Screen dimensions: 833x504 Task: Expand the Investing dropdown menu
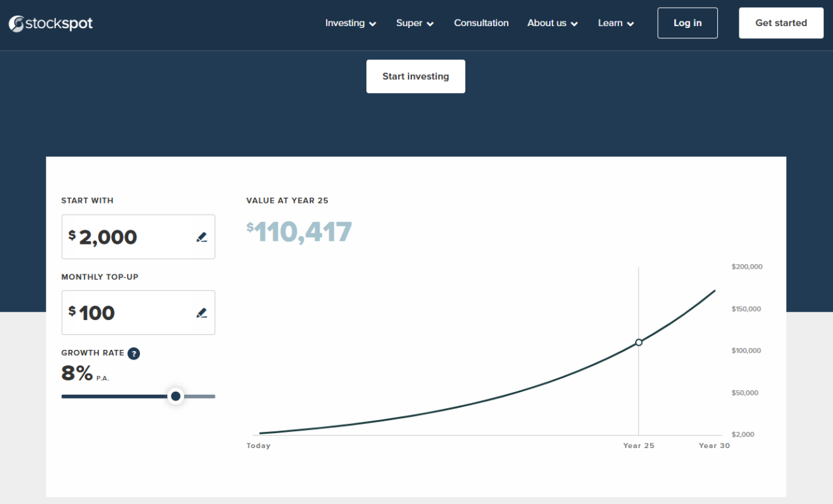[x=350, y=23]
